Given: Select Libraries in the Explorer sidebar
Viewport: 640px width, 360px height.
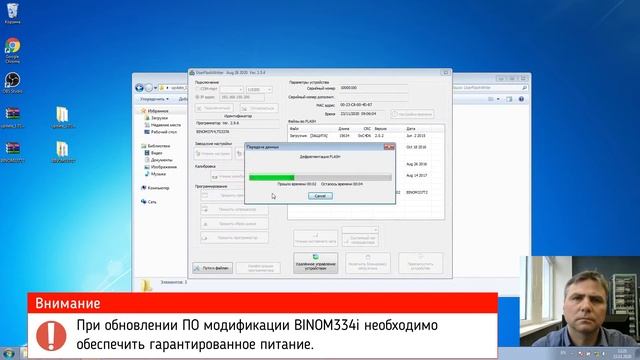Looking at the screenshot, I should (x=158, y=146).
